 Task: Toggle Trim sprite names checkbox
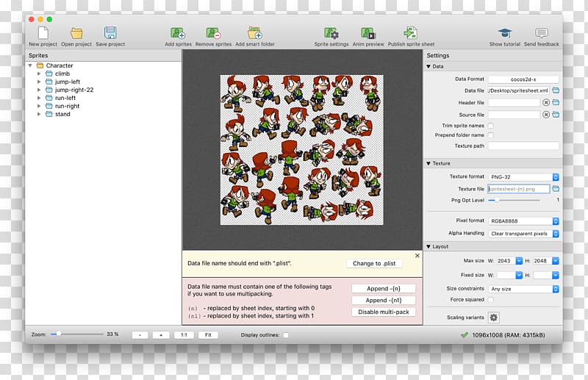pos(490,126)
